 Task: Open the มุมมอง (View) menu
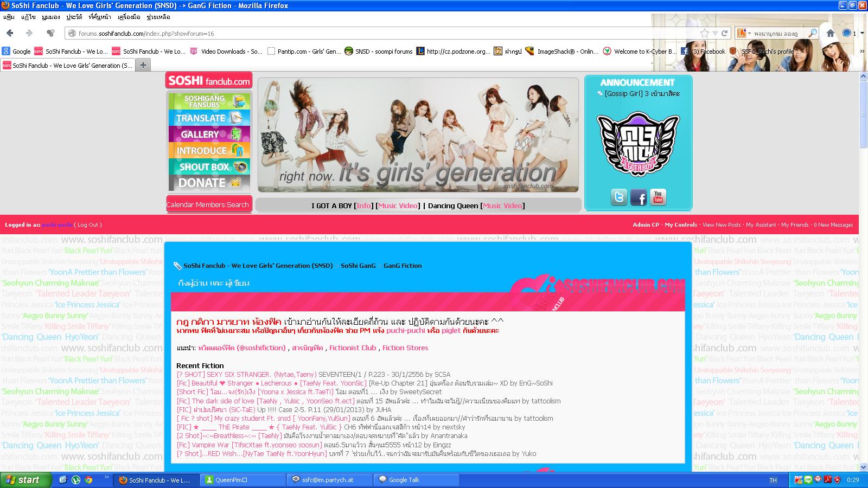(51, 17)
